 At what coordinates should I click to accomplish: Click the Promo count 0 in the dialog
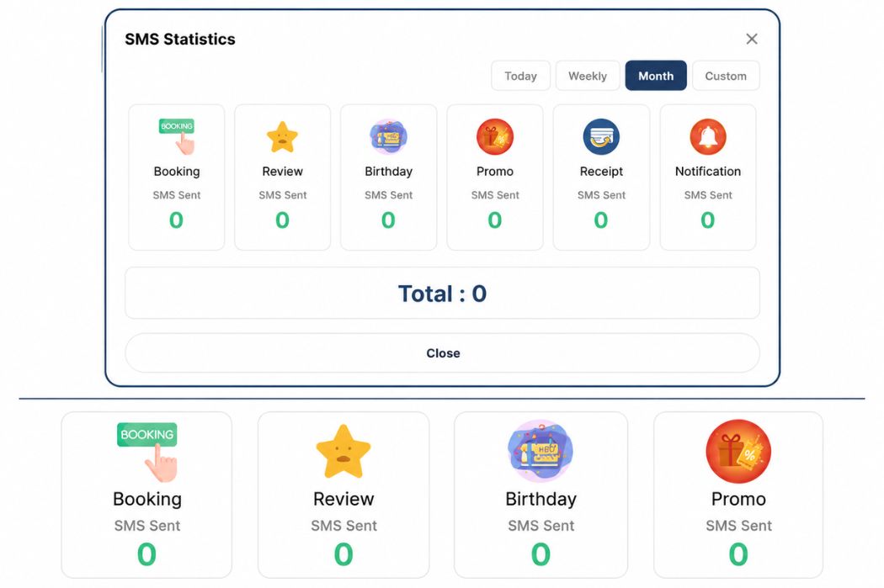495,220
